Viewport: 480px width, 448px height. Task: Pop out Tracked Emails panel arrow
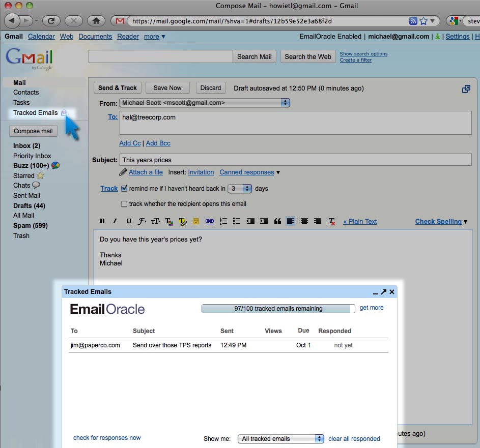[x=384, y=292]
